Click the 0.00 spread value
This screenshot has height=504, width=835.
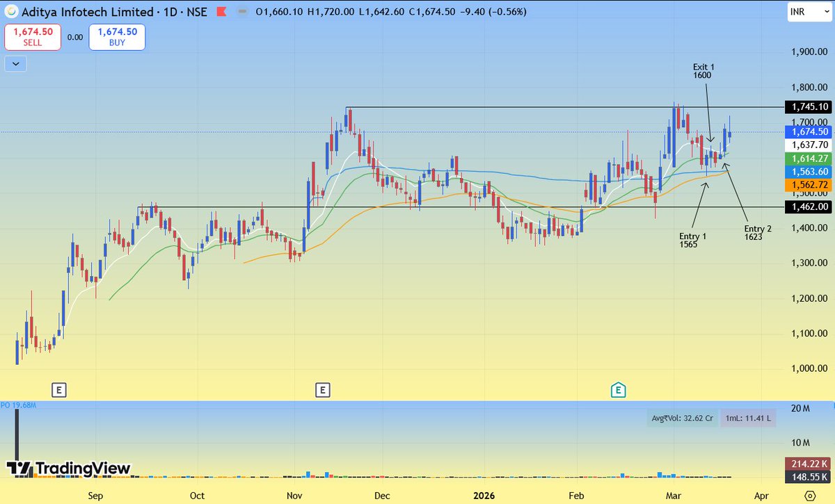[74, 37]
